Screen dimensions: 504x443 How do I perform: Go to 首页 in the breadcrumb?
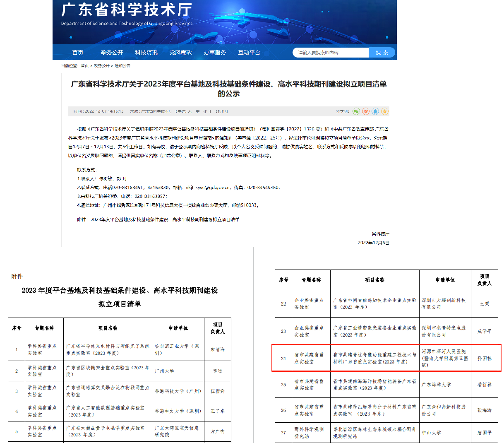(x=84, y=66)
